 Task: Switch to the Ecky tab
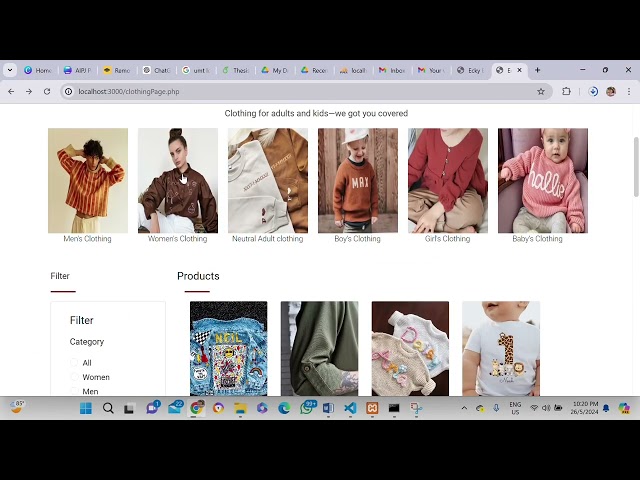point(471,70)
